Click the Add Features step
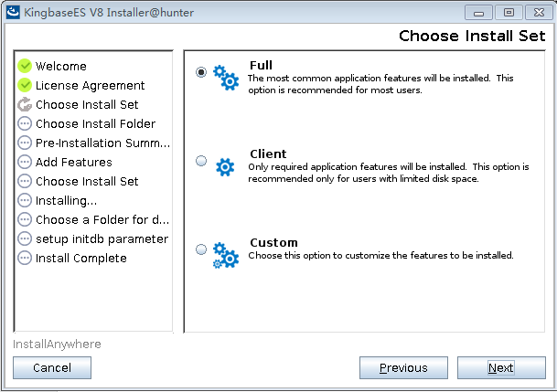Viewport: 557px width, 392px height. [74, 162]
